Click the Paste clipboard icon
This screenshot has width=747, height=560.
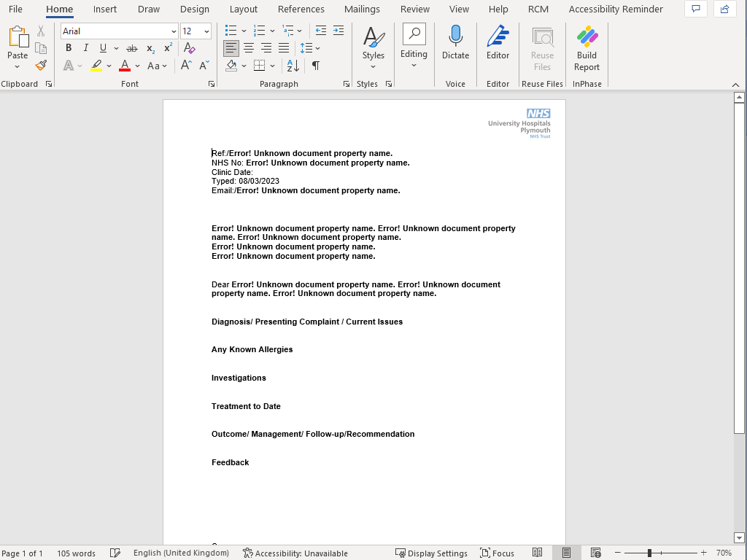click(18, 36)
